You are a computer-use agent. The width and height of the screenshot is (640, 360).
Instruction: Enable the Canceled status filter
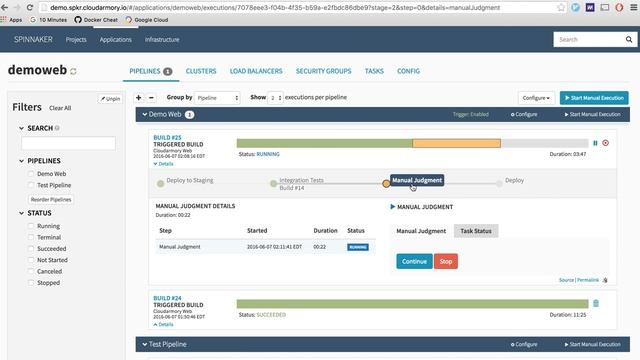point(31,271)
